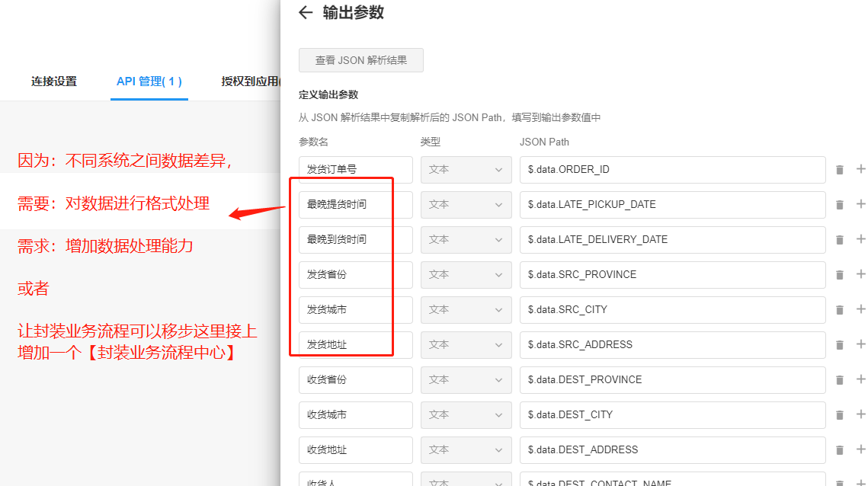This screenshot has height=486, width=868.
Task: Trash the 收货地址 parameter row
Action: pos(840,450)
